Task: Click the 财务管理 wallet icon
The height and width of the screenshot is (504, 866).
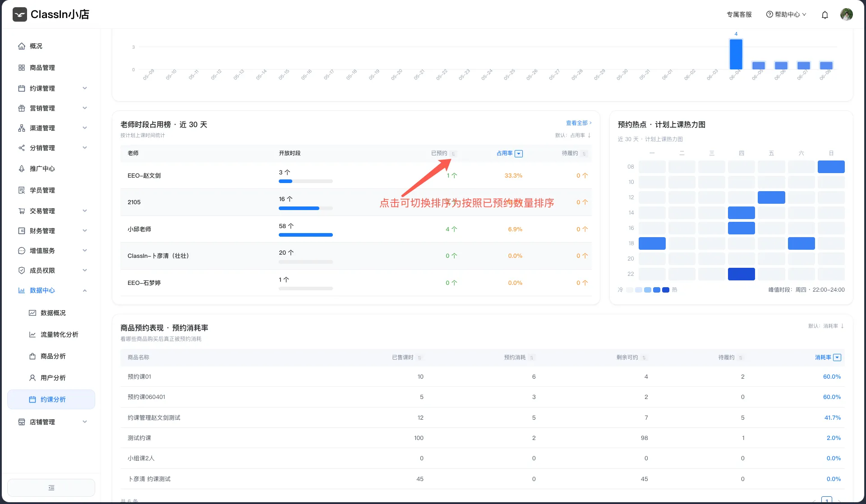Action: [x=21, y=231]
